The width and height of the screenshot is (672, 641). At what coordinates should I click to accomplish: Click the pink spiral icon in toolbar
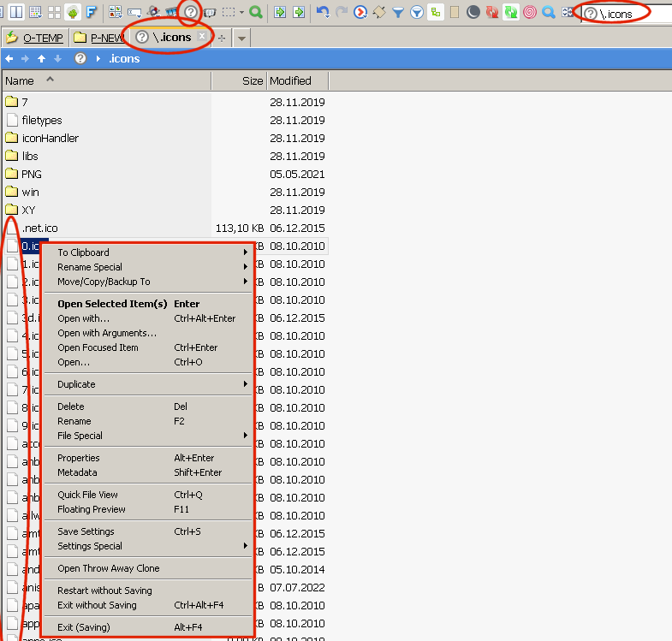pyautogui.click(x=530, y=12)
